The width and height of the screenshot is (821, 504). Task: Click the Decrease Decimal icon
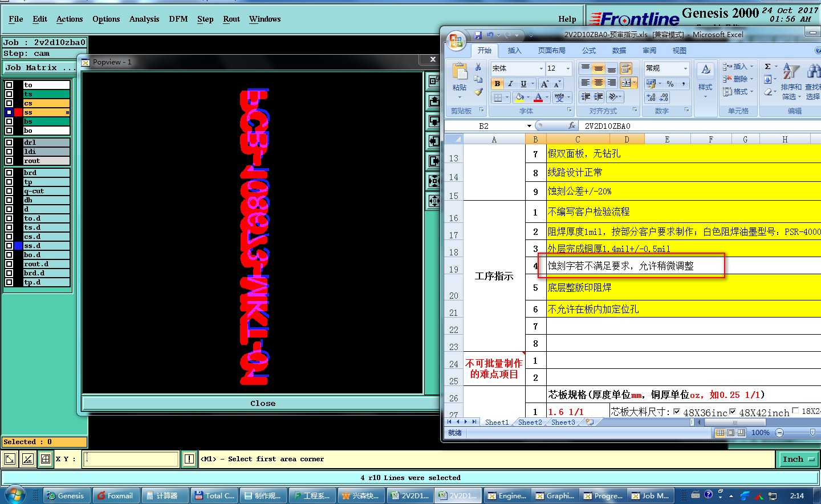click(664, 97)
